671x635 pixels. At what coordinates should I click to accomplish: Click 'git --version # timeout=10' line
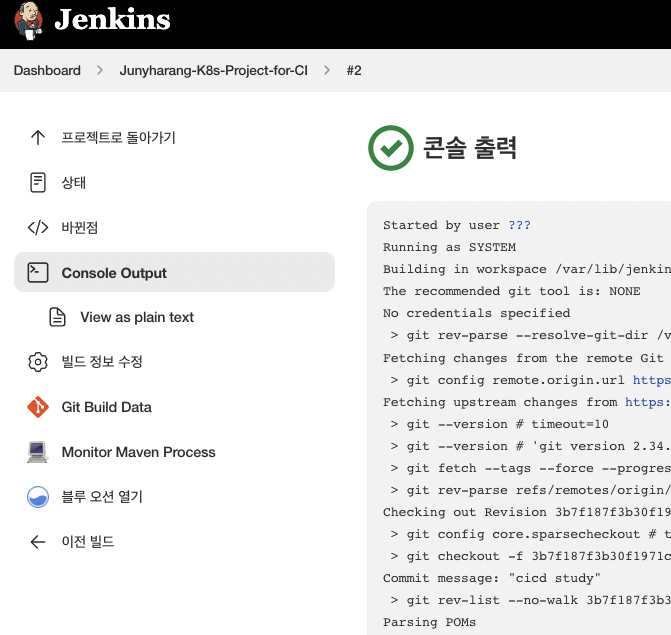point(499,424)
